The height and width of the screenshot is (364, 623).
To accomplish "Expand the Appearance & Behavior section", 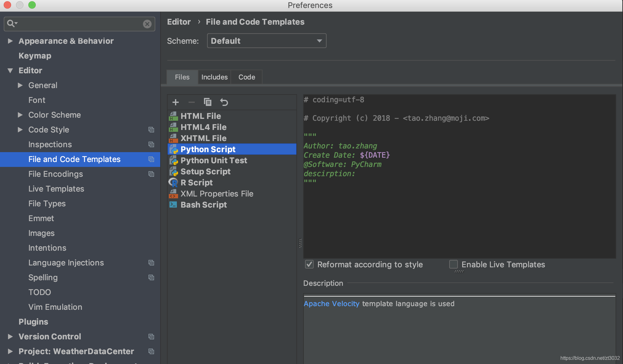I will [x=10, y=41].
